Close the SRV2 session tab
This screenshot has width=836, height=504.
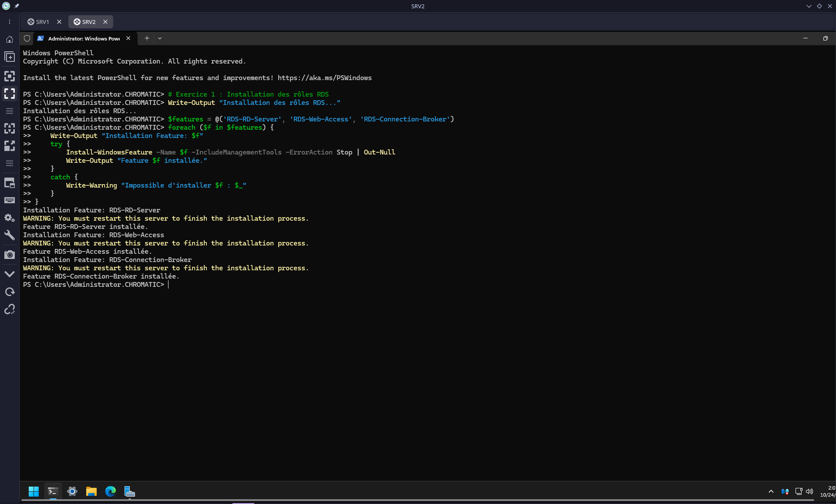pos(105,22)
